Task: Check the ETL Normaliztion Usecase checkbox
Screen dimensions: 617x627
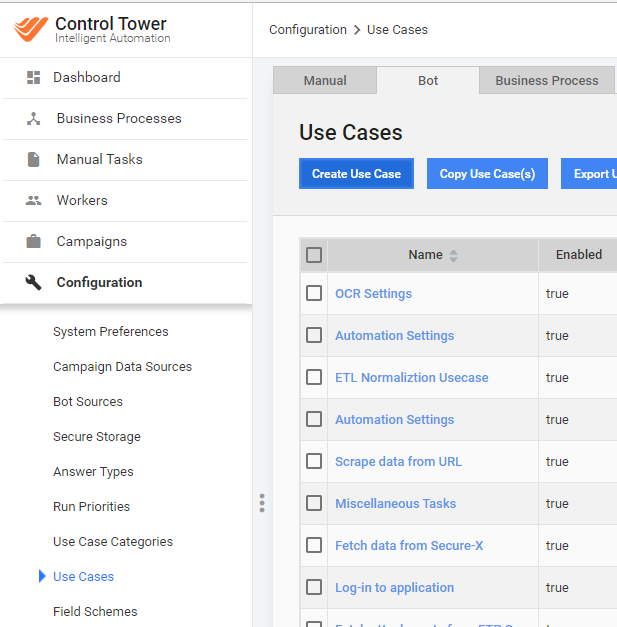Action: point(314,377)
